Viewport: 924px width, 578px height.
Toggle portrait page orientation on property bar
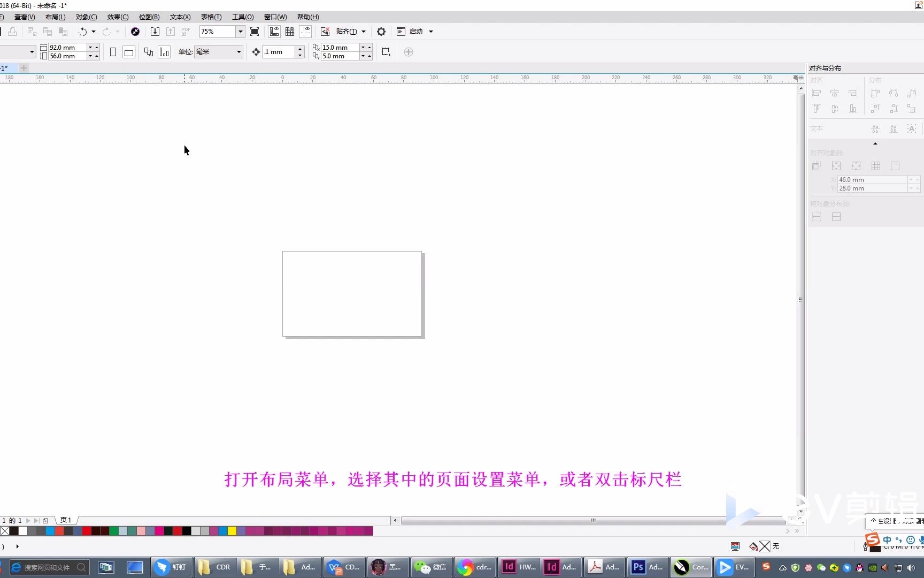click(x=113, y=52)
